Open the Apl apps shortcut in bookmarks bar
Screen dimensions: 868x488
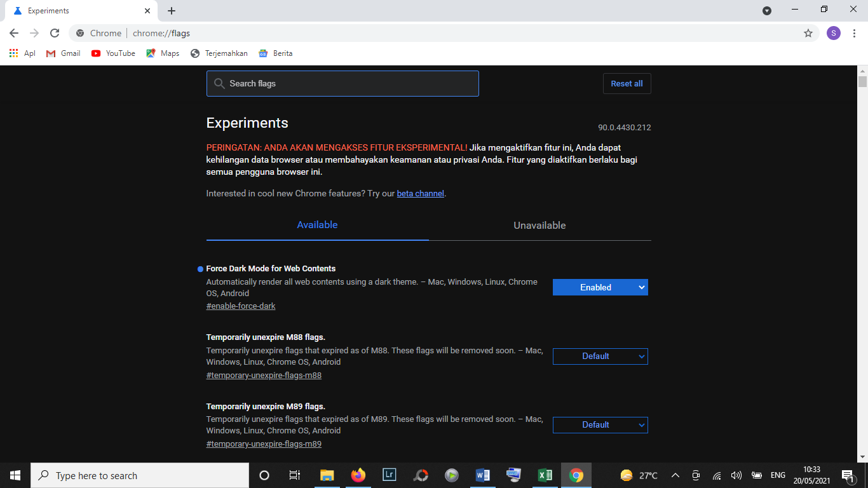point(22,53)
